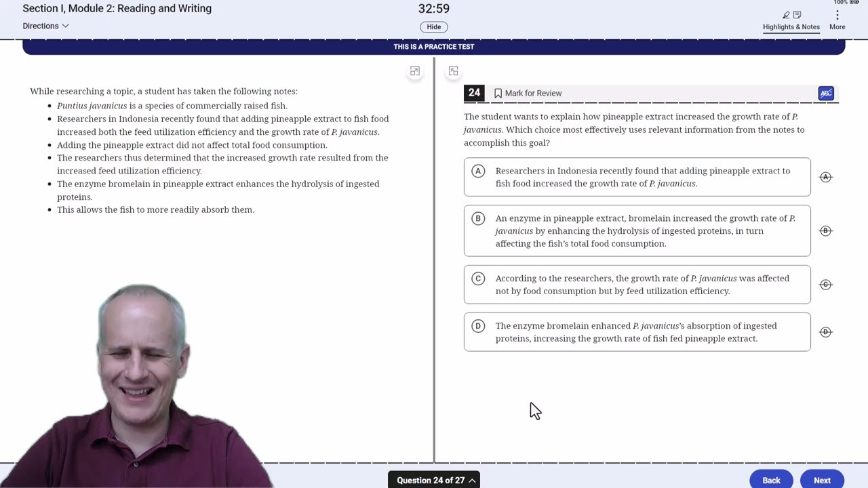
Task: Cross out answer choice A
Action: point(825,177)
